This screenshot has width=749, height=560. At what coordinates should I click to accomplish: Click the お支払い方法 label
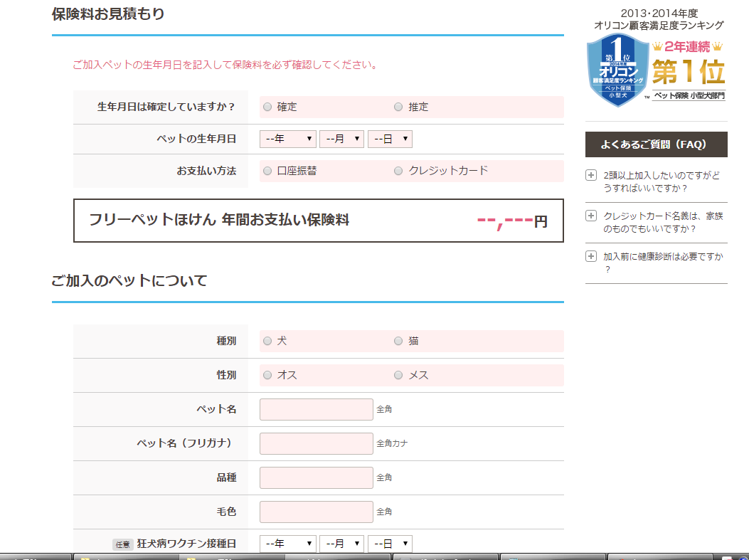click(206, 171)
